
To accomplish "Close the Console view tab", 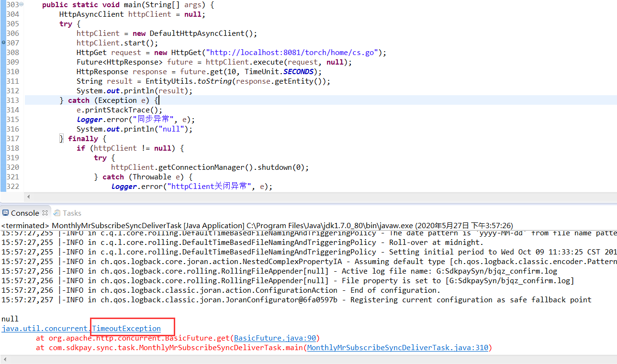I will click(x=45, y=212).
